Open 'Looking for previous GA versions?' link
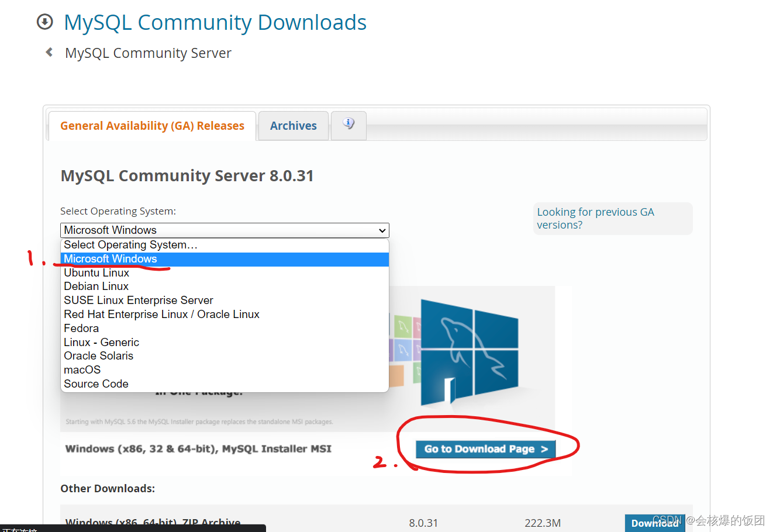This screenshot has height=532, width=773. click(595, 219)
